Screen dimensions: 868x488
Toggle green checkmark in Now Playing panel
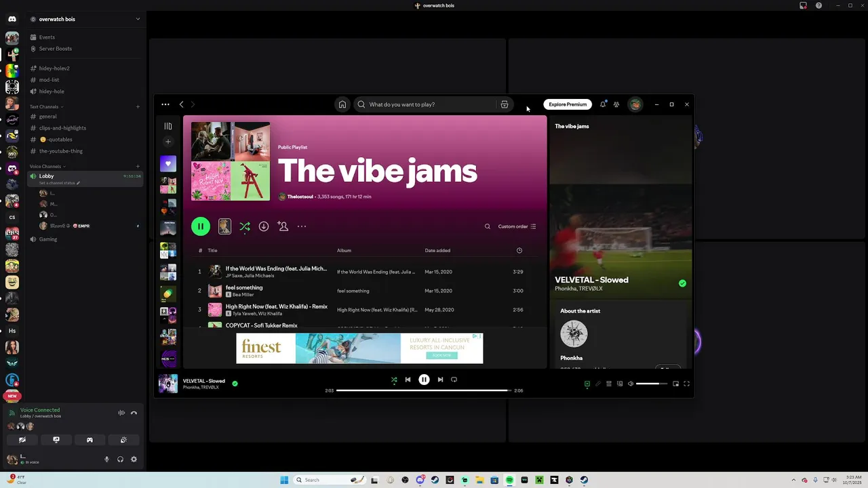pos(682,283)
